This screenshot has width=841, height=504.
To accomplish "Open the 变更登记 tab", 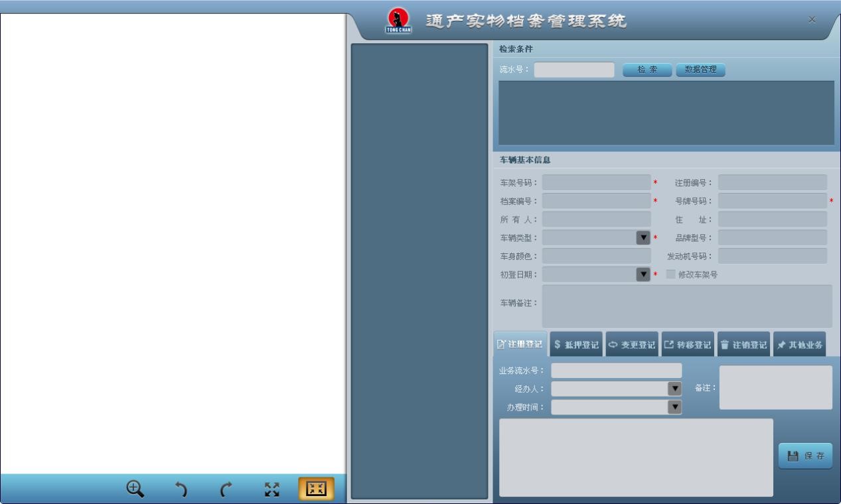I will pyautogui.click(x=632, y=345).
